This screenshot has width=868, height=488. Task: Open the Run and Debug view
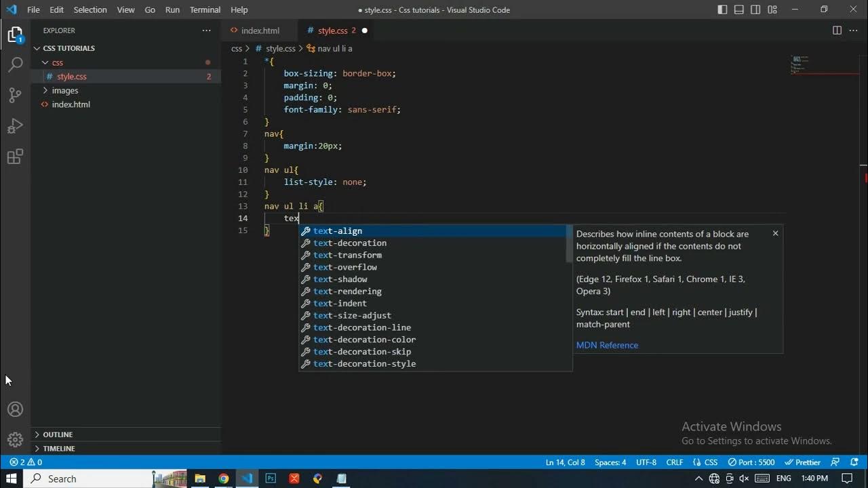15,126
